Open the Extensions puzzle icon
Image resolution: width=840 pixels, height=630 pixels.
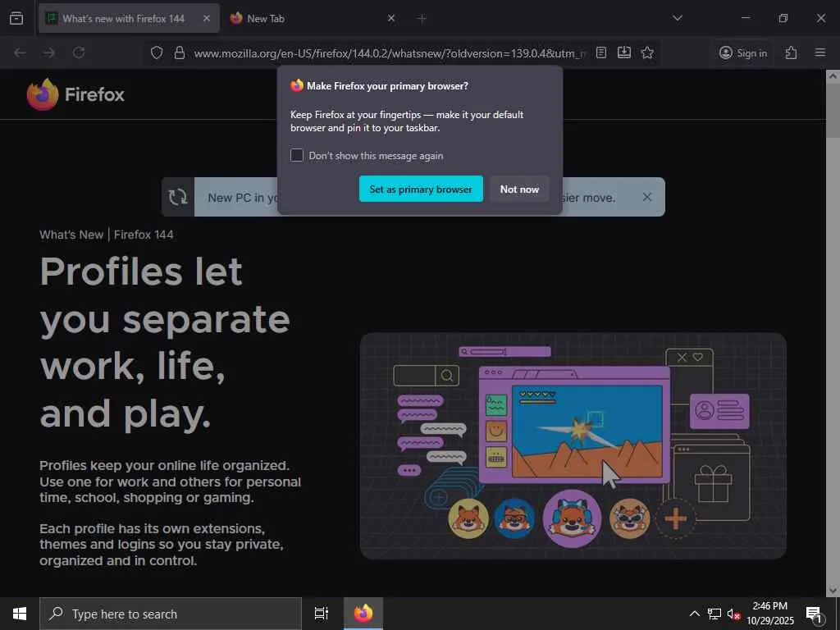[792, 52]
